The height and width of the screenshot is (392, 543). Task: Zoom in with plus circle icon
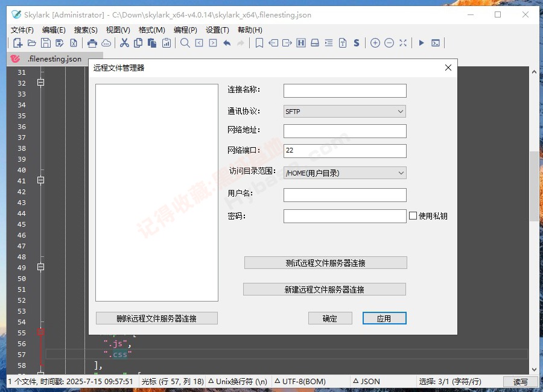[375, 43]
